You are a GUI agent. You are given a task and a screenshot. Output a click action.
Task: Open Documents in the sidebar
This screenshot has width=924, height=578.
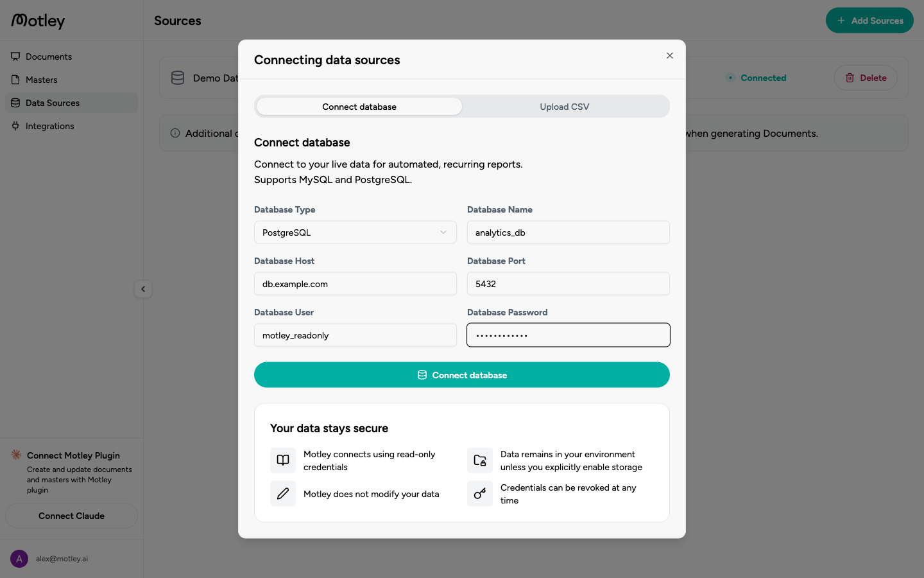[x=71, y=57]
